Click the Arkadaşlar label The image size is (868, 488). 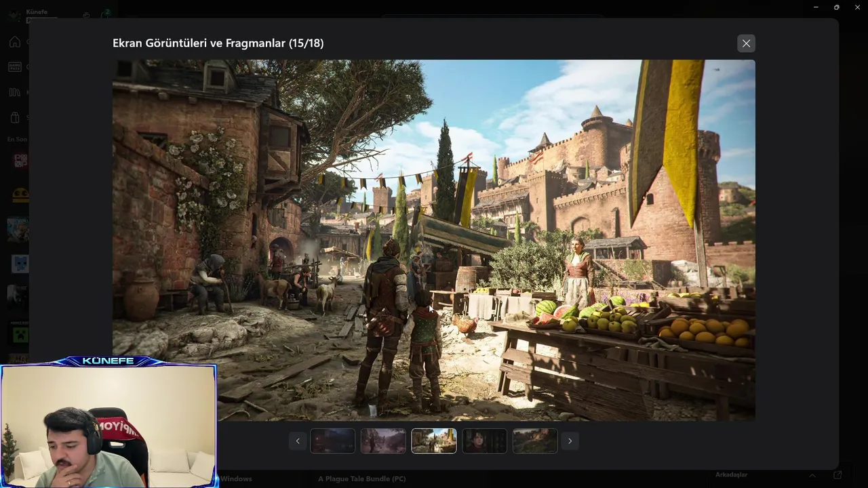[731, 474]
